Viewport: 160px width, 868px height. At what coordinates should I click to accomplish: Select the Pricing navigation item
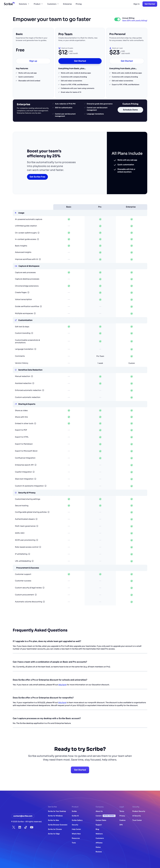coord(79,4)
